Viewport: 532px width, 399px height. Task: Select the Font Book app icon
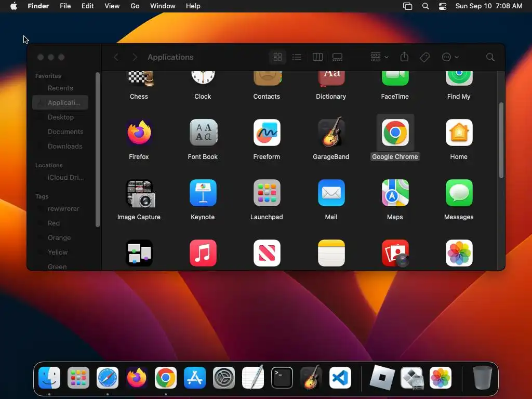203,132
